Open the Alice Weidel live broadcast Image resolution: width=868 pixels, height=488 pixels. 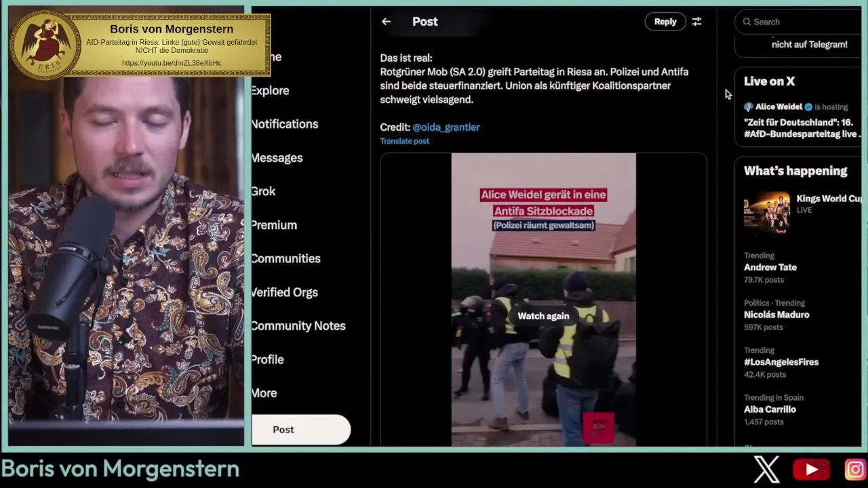click(802, 128)
